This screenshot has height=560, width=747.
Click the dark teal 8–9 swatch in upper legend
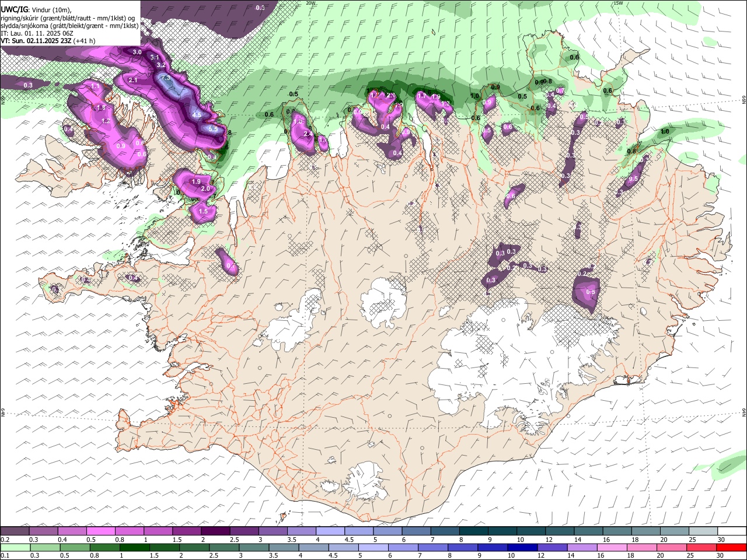[x=473, y=531]
